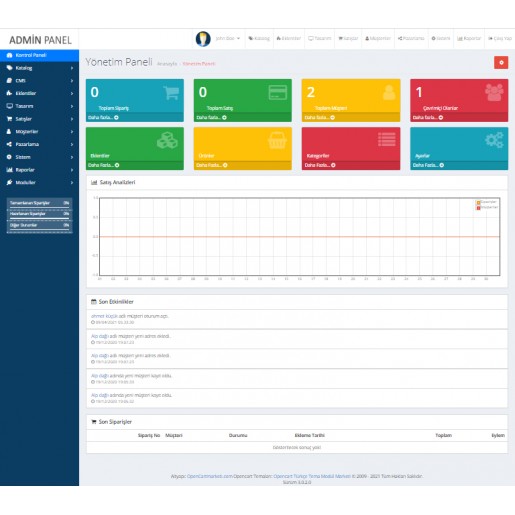
Task: Click the Hazırlanan Siparişler progress bar
Action: pos(39,219)
